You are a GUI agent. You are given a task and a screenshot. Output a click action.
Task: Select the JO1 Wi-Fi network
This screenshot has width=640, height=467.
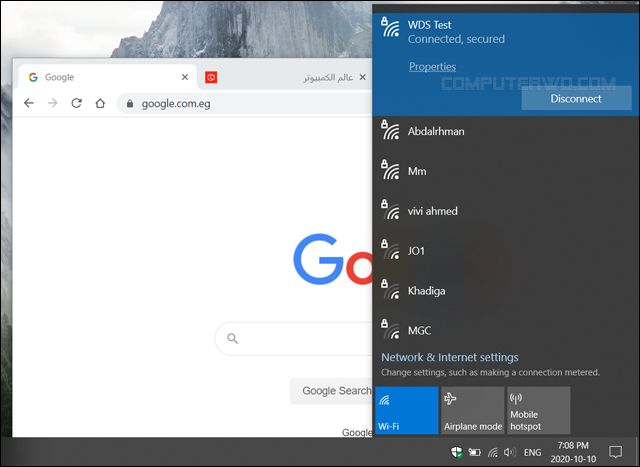(x=506, y=251)
